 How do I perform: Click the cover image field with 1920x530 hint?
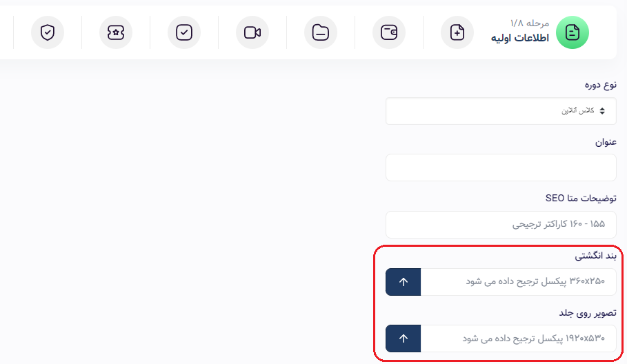[518, 338]
